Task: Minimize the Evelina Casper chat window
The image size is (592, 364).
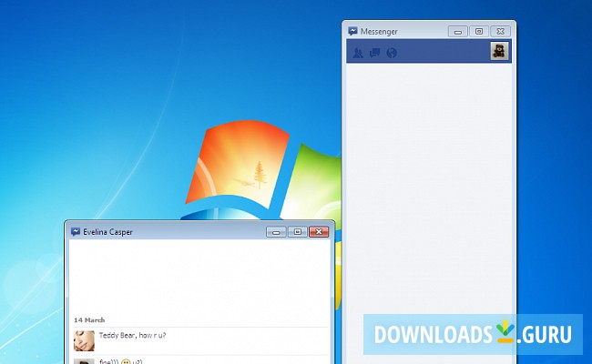Action: tap(276, 232)
